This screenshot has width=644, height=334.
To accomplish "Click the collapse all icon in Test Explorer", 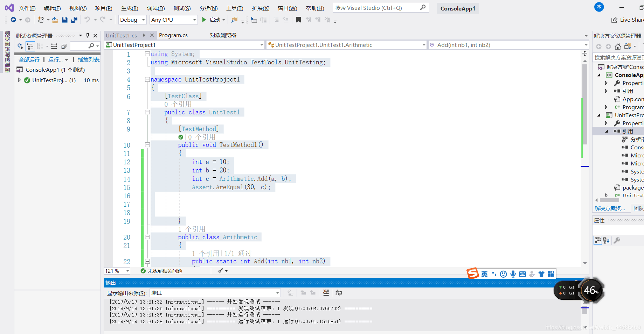I will [64, 46].
